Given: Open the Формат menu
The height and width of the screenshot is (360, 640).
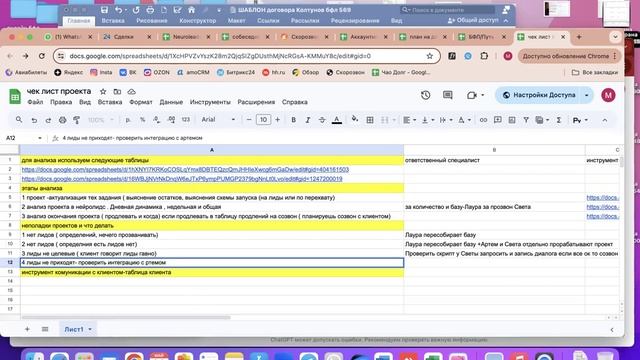Looking at the screenshot, I should 141,102.
